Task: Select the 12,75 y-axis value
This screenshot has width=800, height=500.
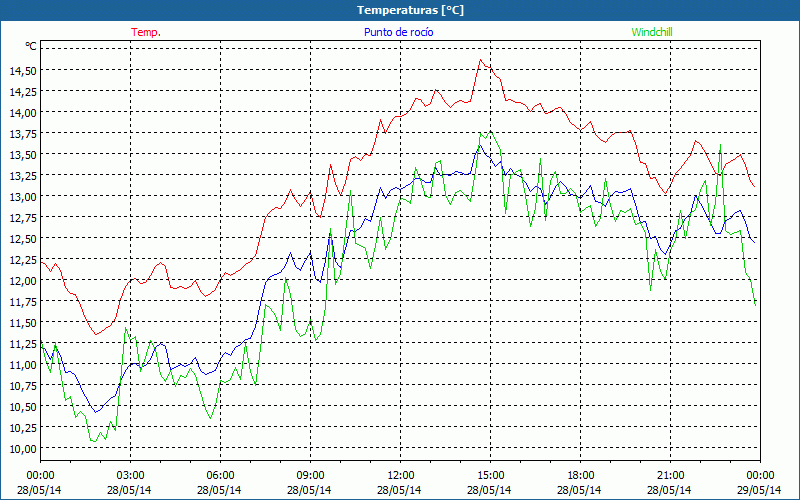Action: tap(23, 218)
